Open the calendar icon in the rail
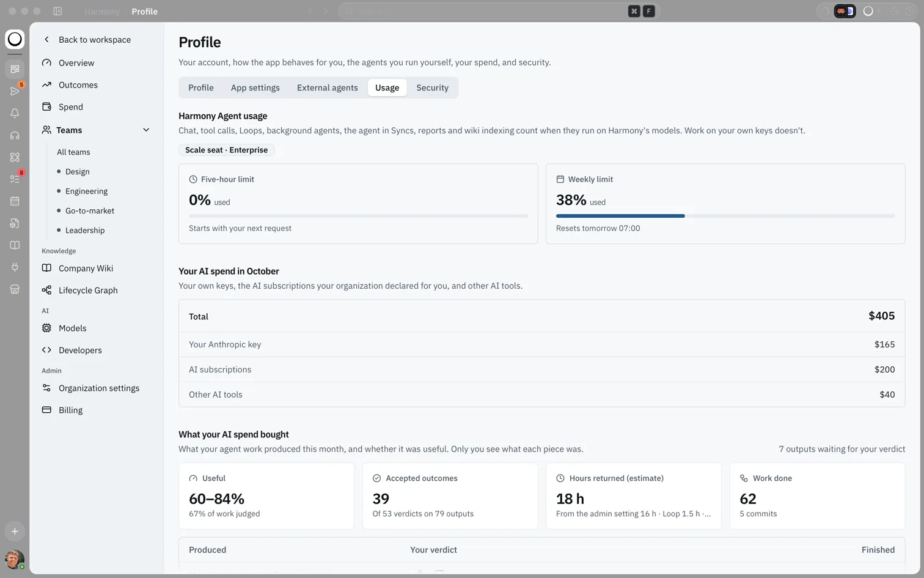 (15, 201)
